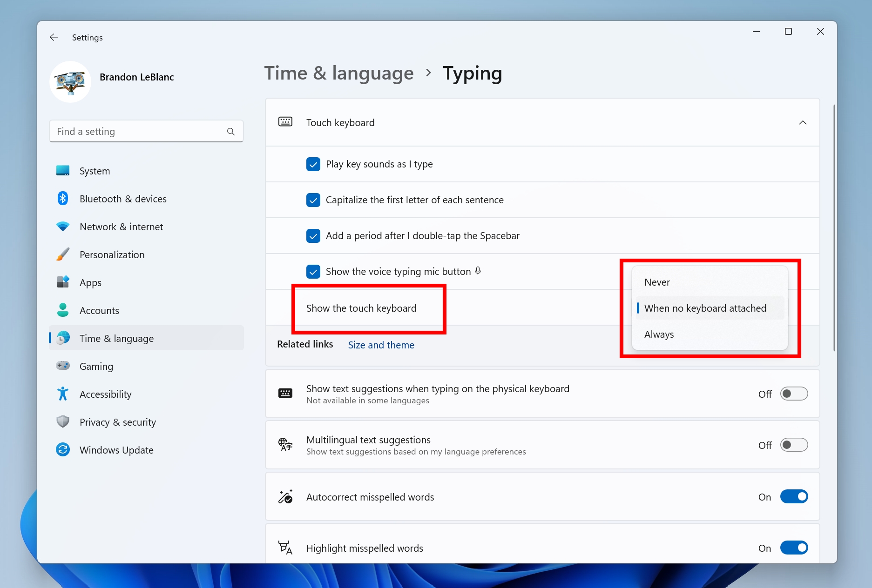Click the voice typing microphone icon
872x588 pixels.
(x=478, y=271)
